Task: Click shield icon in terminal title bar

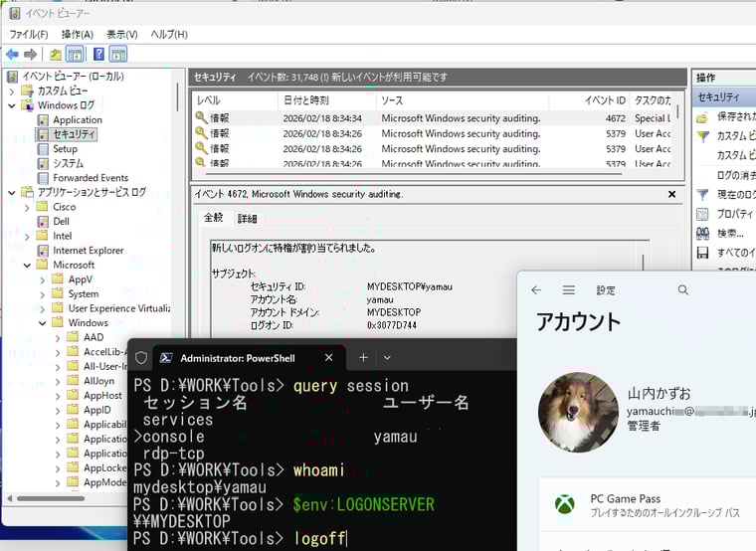Action: tap(141, 358)
